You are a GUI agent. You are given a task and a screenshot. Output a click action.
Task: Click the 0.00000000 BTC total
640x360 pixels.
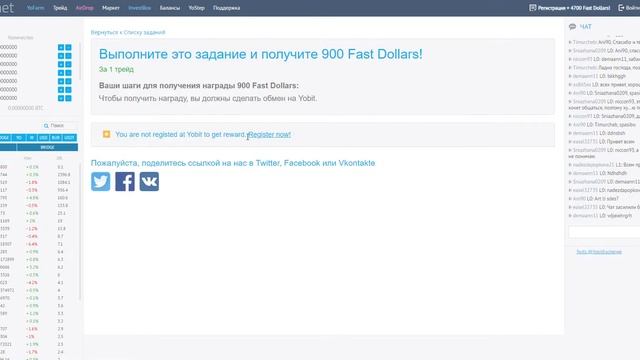(25, 108)
